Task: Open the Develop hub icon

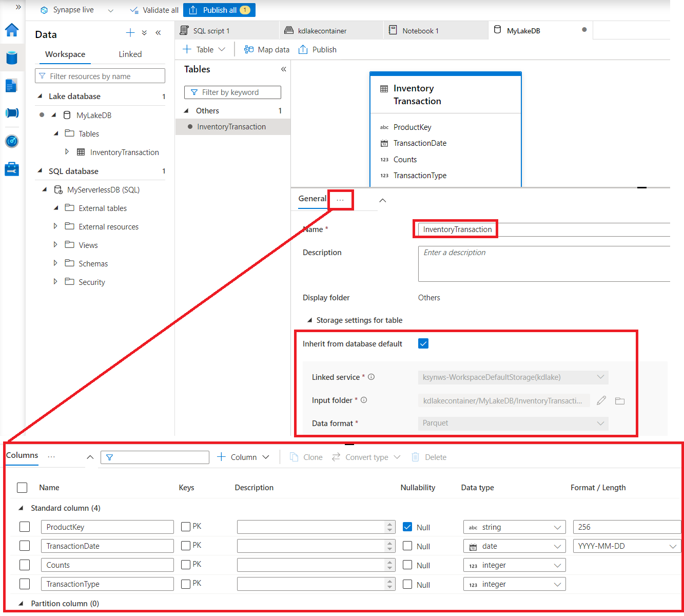Action: tap(12, 85)
